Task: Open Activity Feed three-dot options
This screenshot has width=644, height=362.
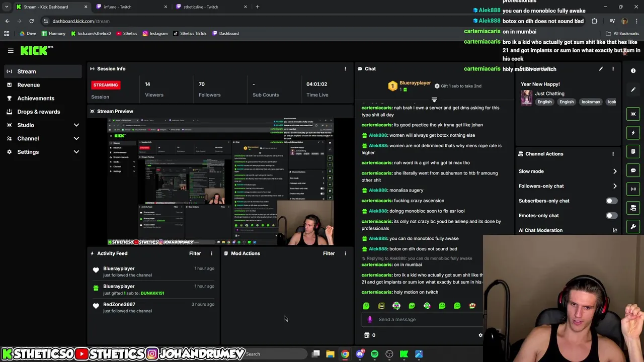Action: click(x=211, y=253)
